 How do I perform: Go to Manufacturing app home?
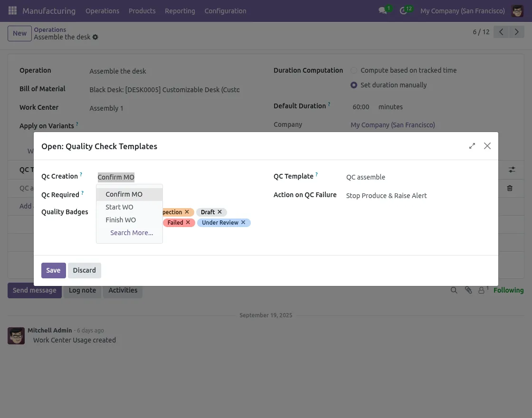click(49, 11)
